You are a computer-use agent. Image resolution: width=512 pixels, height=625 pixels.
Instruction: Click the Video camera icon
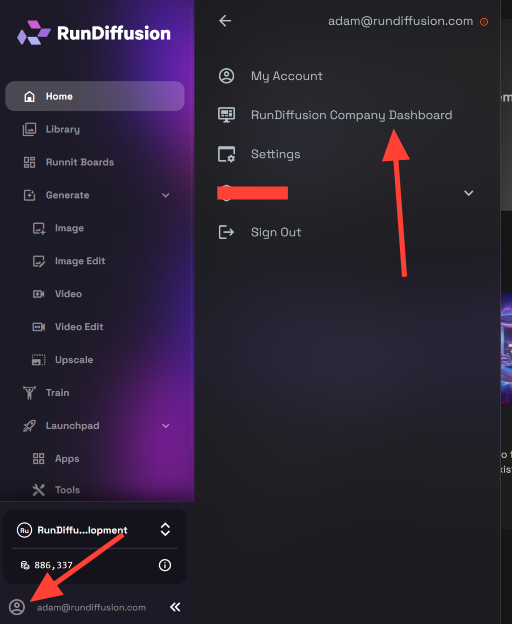[x=39, y=294]
